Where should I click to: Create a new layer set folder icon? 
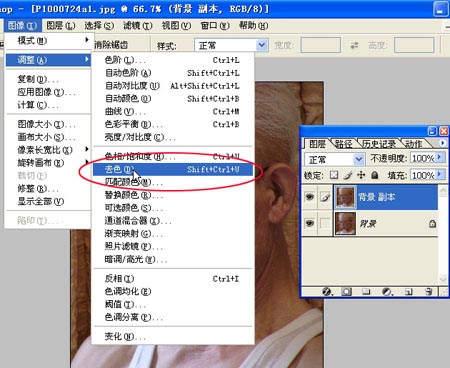[366, 292]
